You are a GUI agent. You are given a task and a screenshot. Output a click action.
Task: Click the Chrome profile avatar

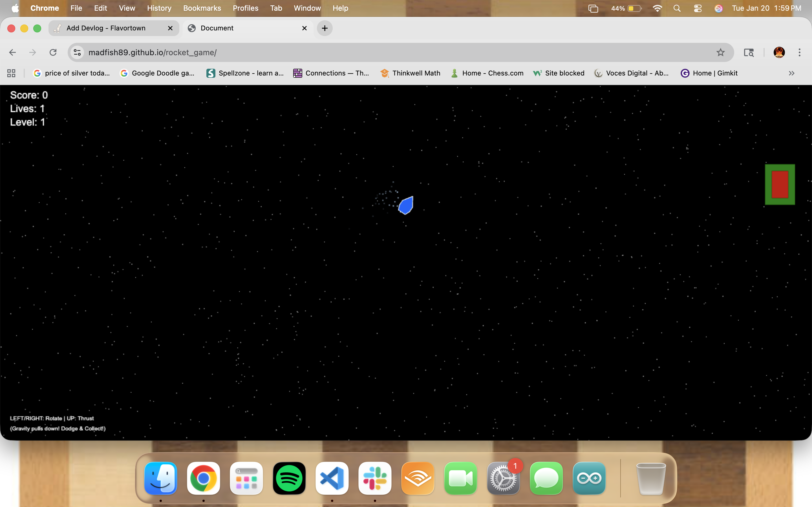coord(779,52)
